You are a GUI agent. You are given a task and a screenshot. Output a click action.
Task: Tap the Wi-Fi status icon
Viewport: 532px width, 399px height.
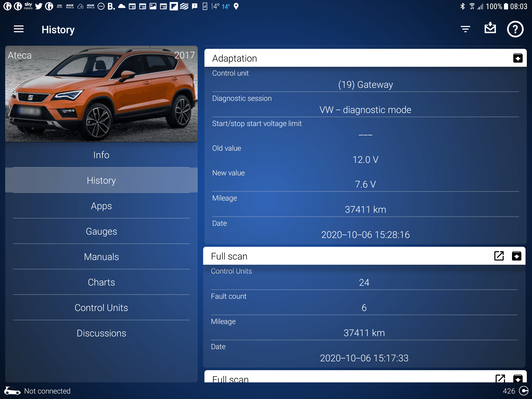pyautogui.click(x=472, y=6)
